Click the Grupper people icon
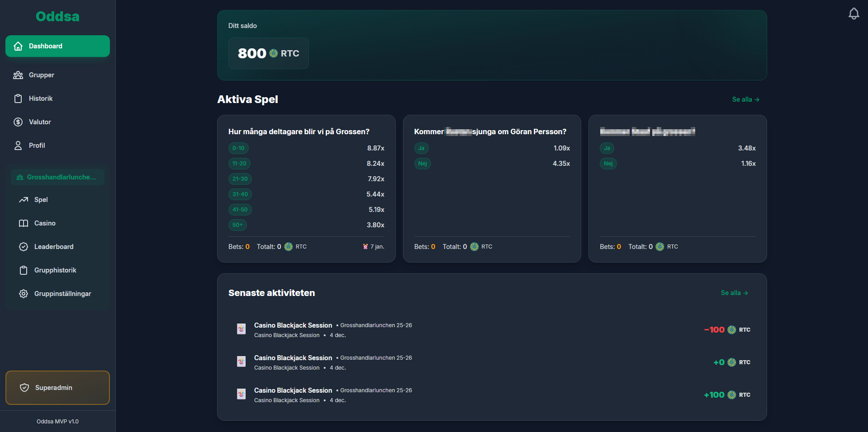The image size is (868, 432). click(18, 75)
